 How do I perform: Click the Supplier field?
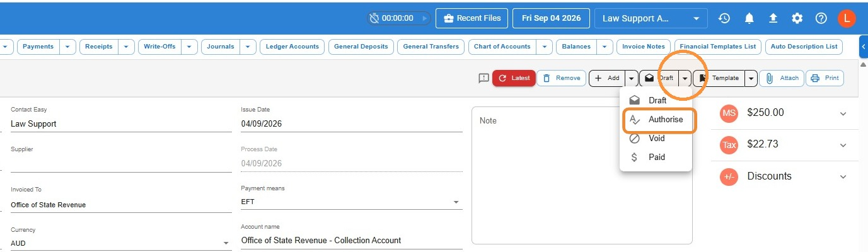coord(121,164)
